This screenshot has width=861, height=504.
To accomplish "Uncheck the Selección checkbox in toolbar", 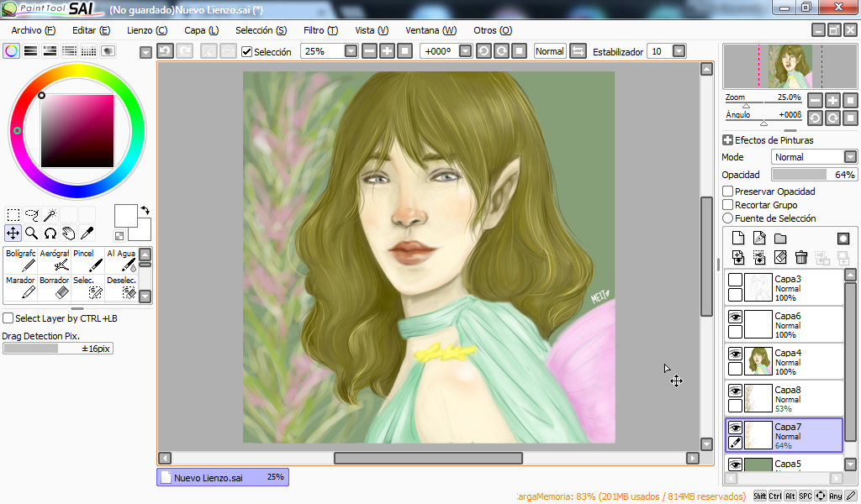I will [246, 52].
